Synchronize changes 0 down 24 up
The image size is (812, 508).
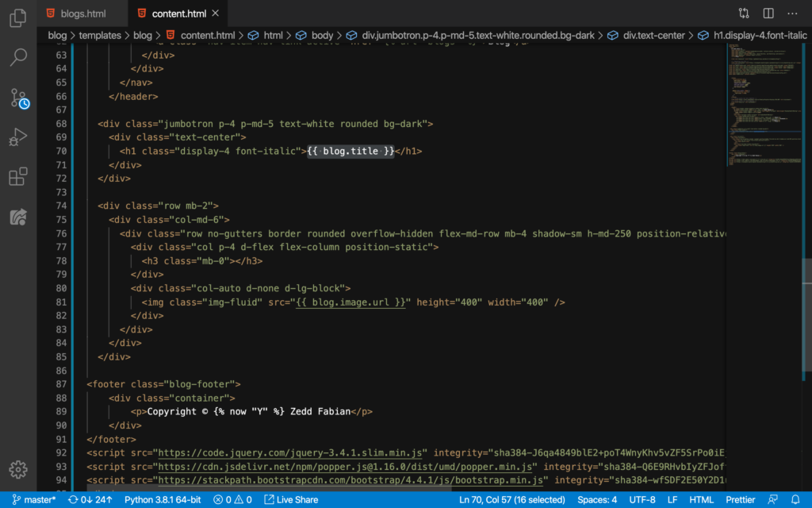90,500
